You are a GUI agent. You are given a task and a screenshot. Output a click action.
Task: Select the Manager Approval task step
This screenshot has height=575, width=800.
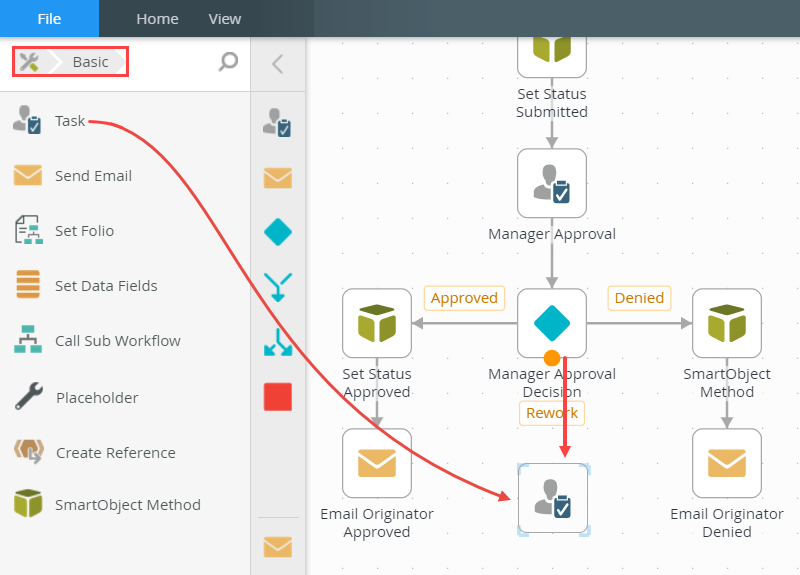pos(552,183)
